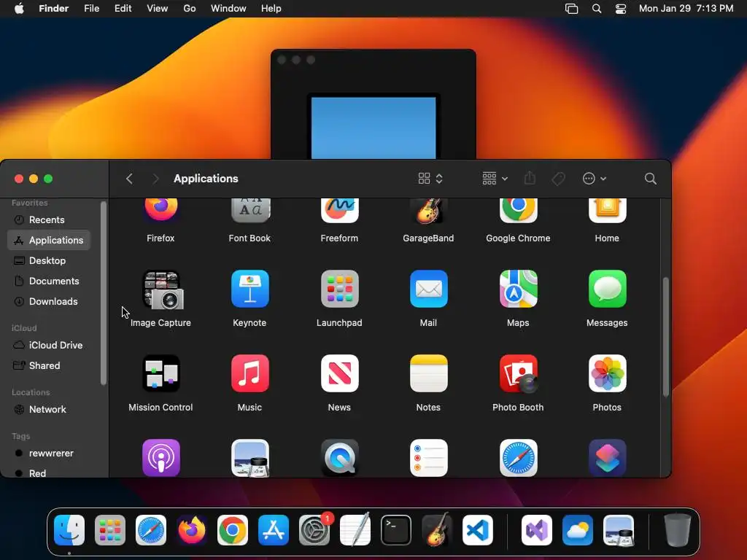Select the purple Podcasts app icon
Viewport: 747px width, 560px height.
pos(161,458)
